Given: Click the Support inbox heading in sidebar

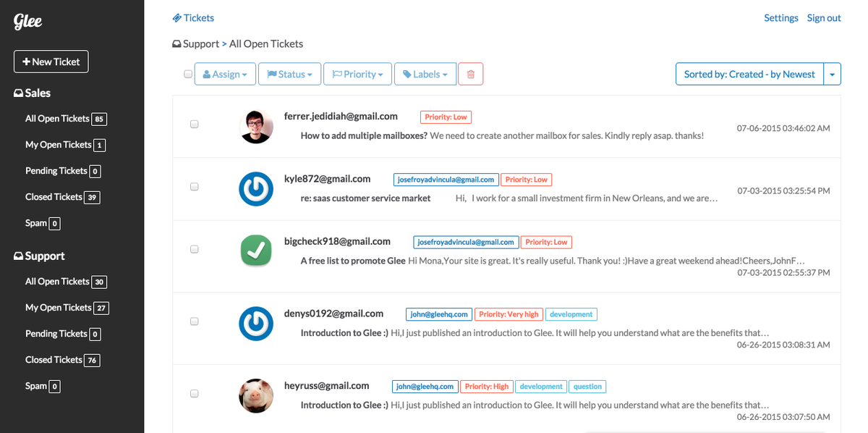Looking at the screenshot, I should click(x=40, y=256).
